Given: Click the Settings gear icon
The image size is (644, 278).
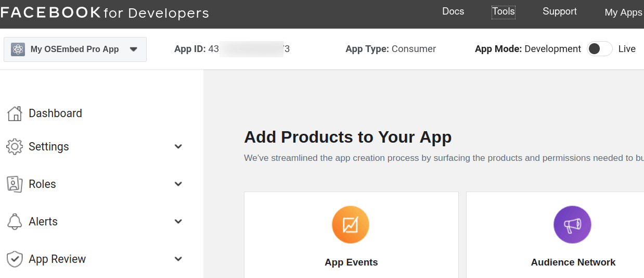Looking at the screenshot, I should pyautogui.click(x=15, y=147).
